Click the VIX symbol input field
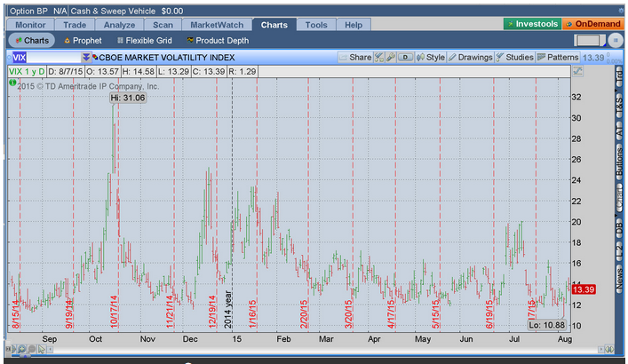 point(46,57)
